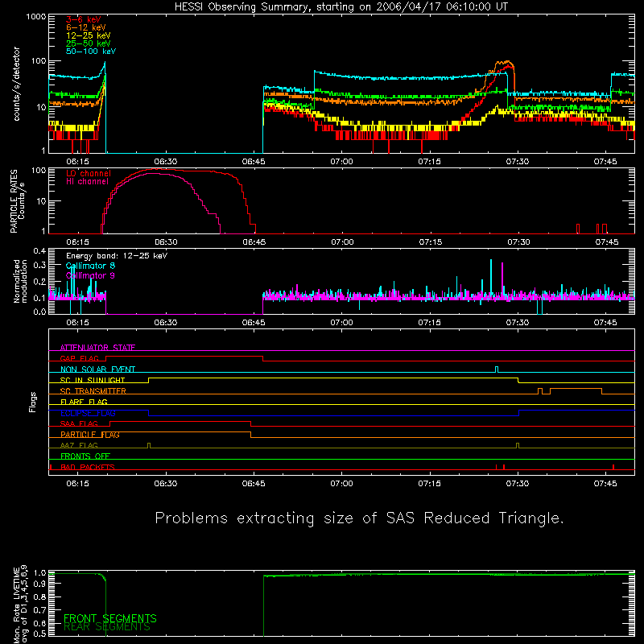The width and height of the screenshot is (644, 644).
Task: Click the ATTENUATOR STATE flag label
Action: [97, 348]
